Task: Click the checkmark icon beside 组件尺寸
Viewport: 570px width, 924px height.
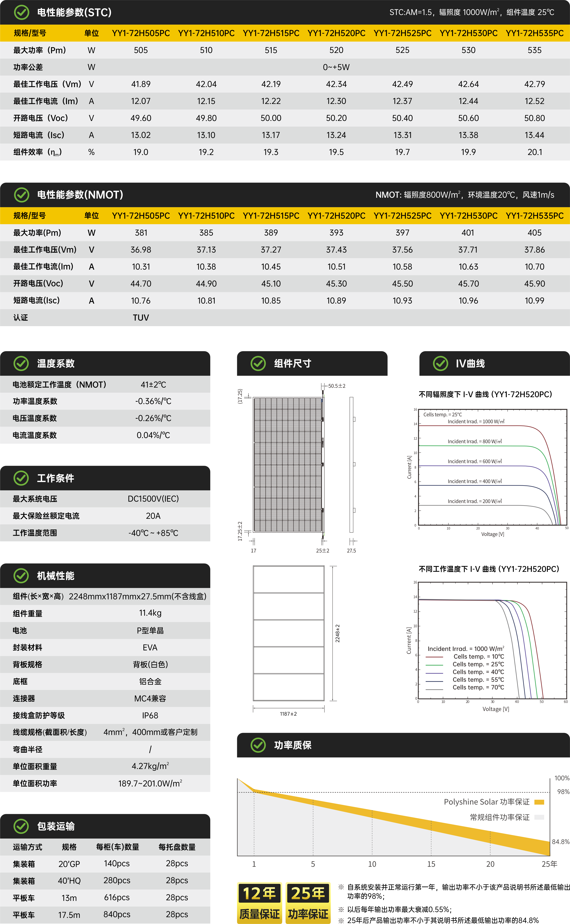Action: tap(258, 363)
